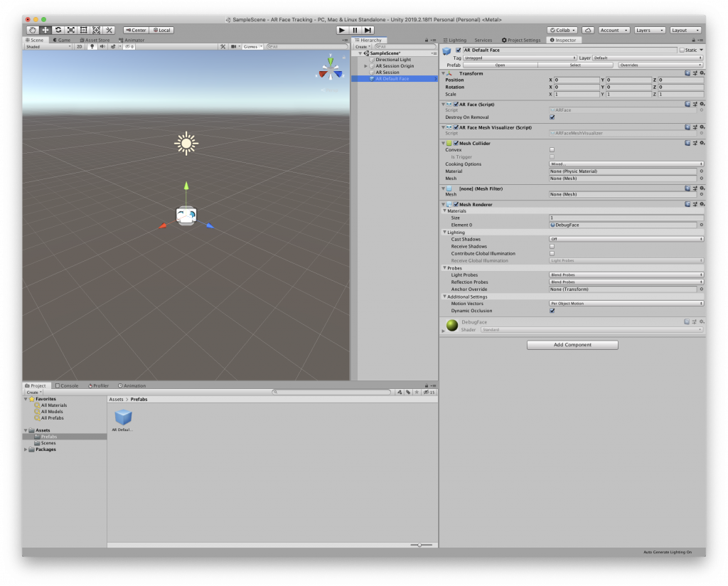Enable the Convex checkbox
This screenshot has width=728, height=586.
pos(552,150)
